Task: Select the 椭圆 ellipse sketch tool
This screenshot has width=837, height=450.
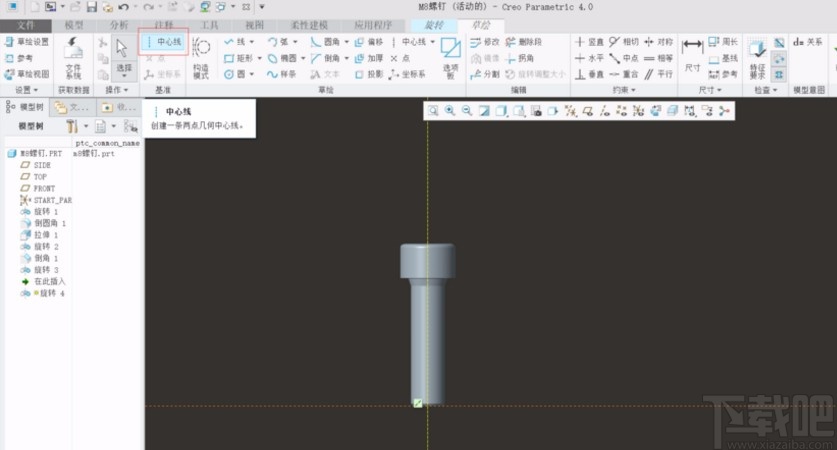Action: 282,58
